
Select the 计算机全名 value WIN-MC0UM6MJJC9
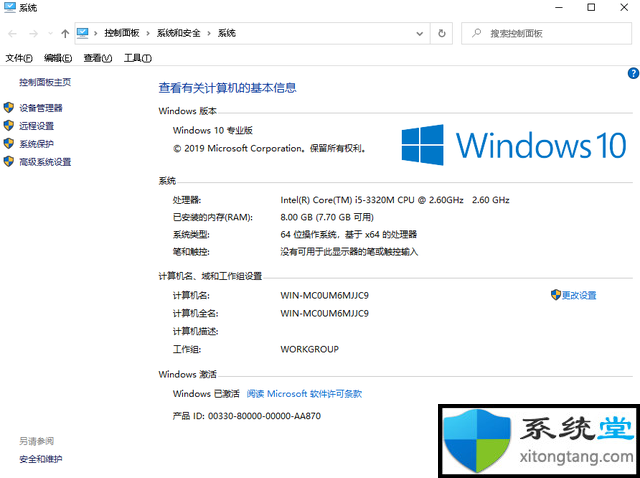[x=324, y=313]
